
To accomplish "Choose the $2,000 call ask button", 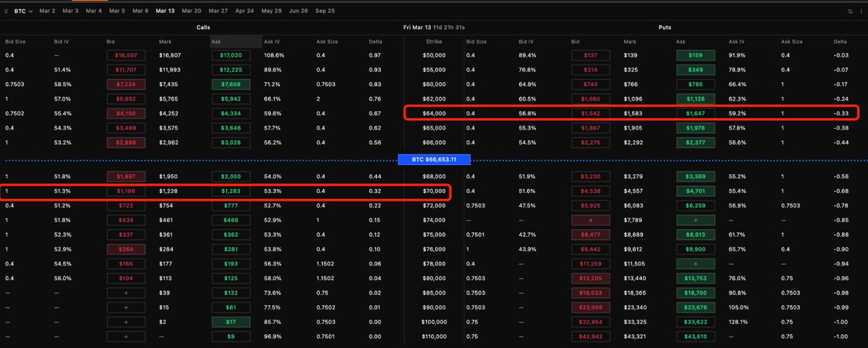I will (x=231, y=177).
